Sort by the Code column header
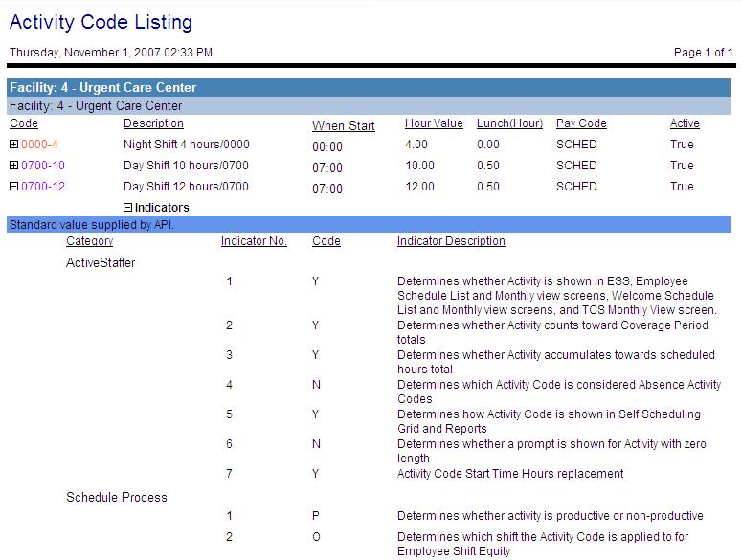 click(24, 123)
